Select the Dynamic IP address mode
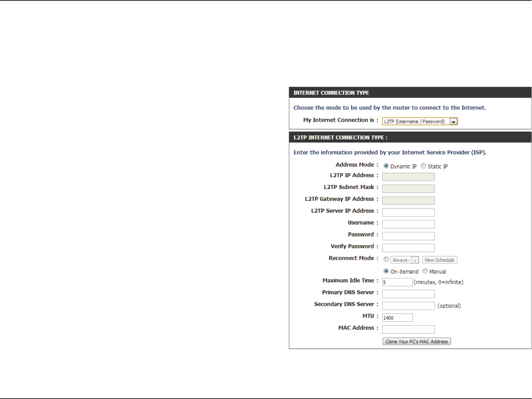Screen dimensions: 532x399 click(x=386, y=166)
